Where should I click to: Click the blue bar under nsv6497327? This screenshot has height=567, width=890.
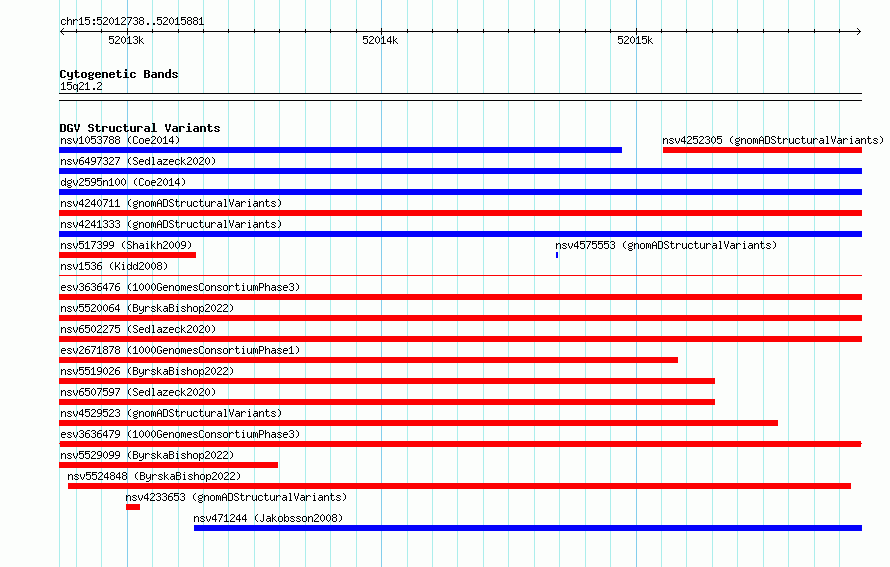pyautogui.click(x=460, y=171)
